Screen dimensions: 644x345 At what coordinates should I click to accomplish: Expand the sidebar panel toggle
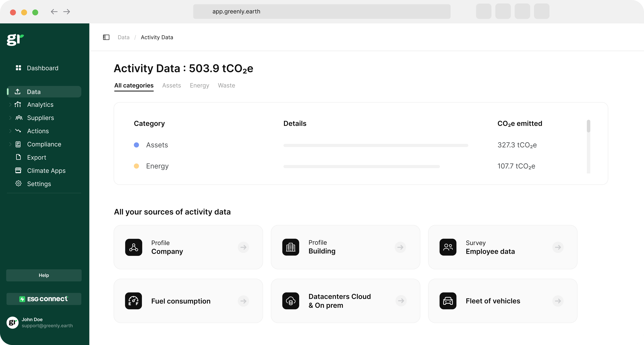click(106, 37)
